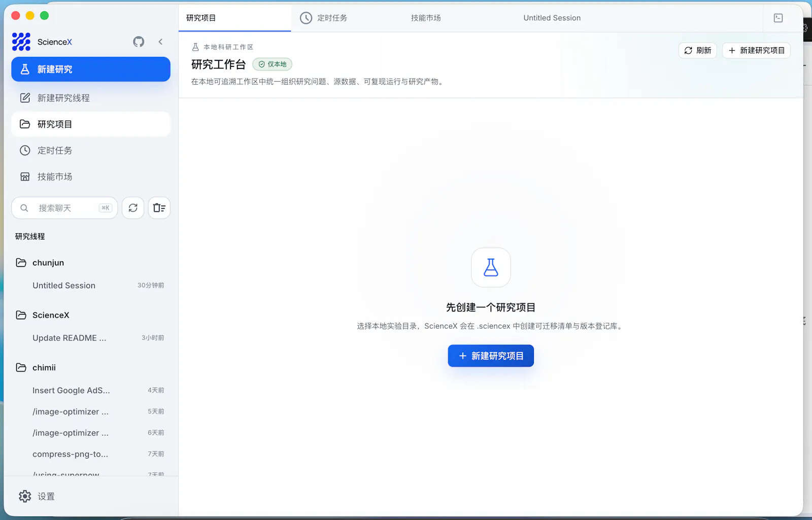Click the 研究线程 section header
Viewport: 812px width, 520px height.
pyautogui.click(x=30, y=236)
